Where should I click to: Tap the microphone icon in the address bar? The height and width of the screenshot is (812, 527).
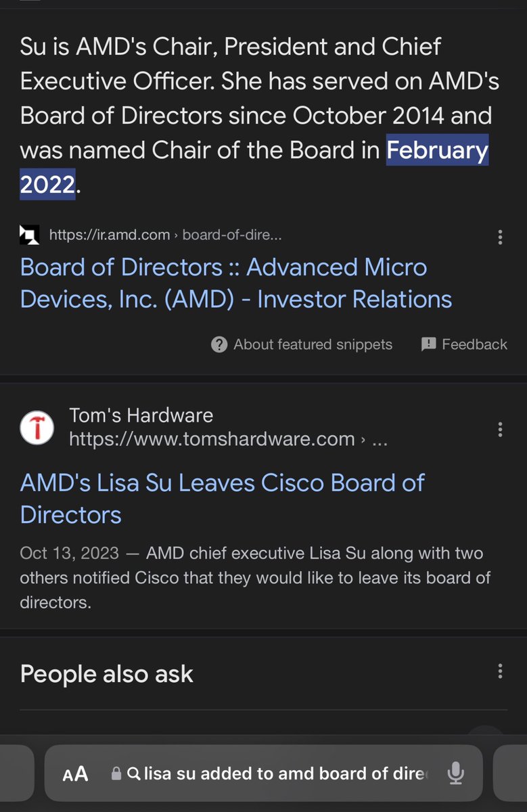point(456,773)
